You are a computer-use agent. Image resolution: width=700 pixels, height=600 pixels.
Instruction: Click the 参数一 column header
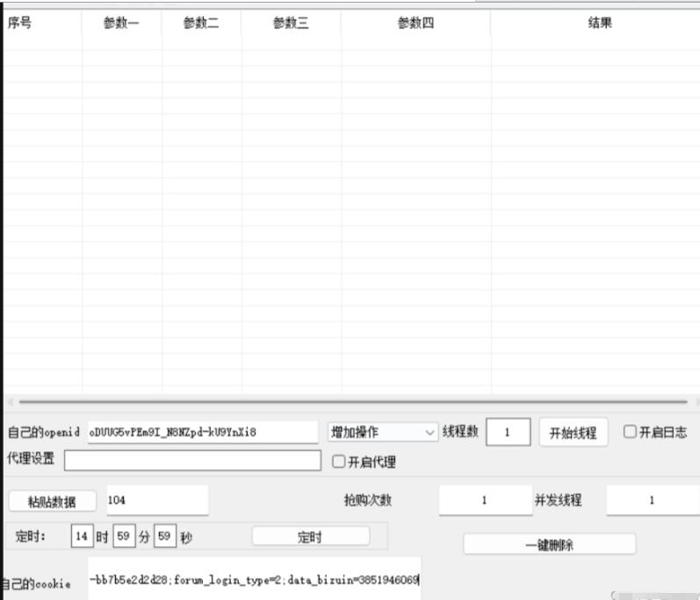click(122, 24)
